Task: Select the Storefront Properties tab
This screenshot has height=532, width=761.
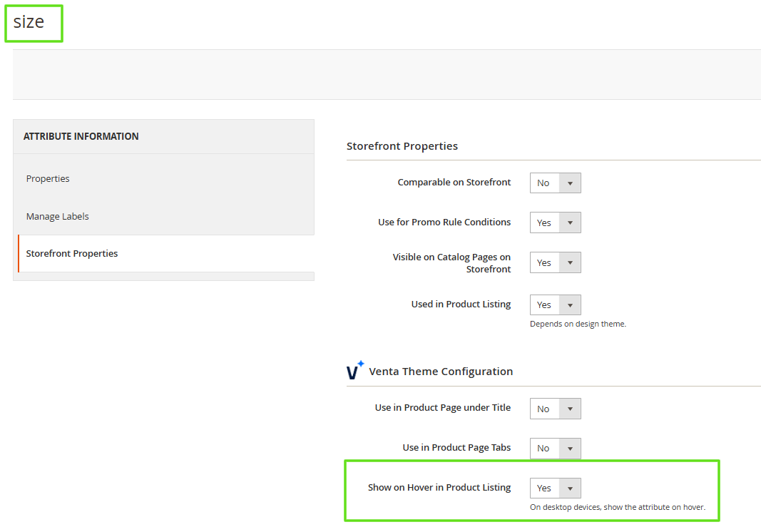Action: [71, 253]
